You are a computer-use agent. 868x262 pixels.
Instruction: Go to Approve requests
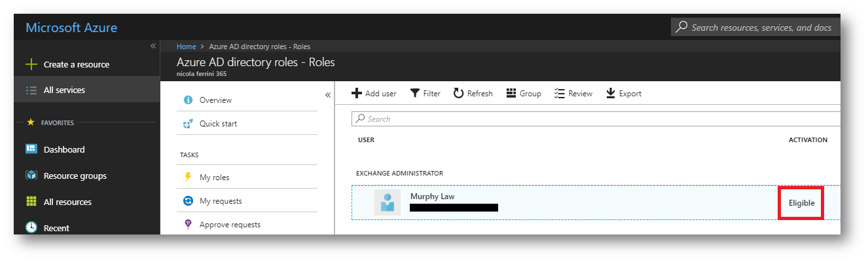[229, 225]
